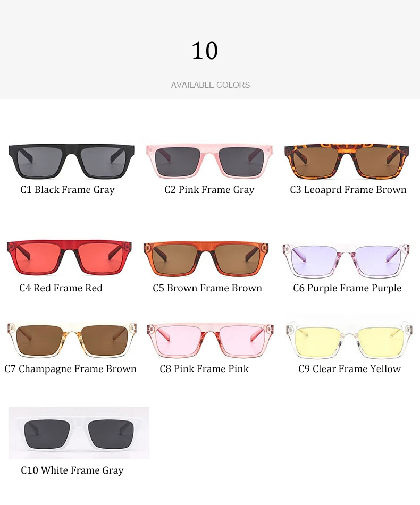This screenshot has height=505, width=420.
Task: Choose the C5 brown frame brown sunglasses
Action: 206,259
